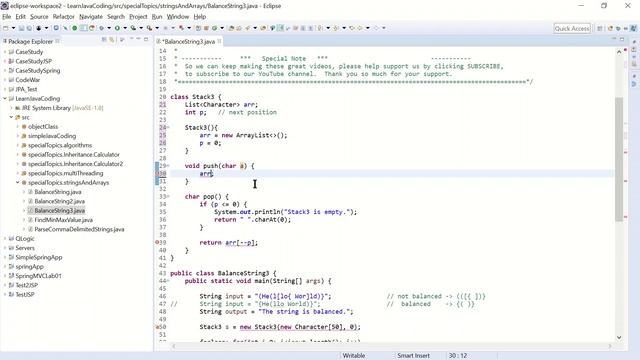
Task: Open the Navigate menu
Action: click(91, 17)
